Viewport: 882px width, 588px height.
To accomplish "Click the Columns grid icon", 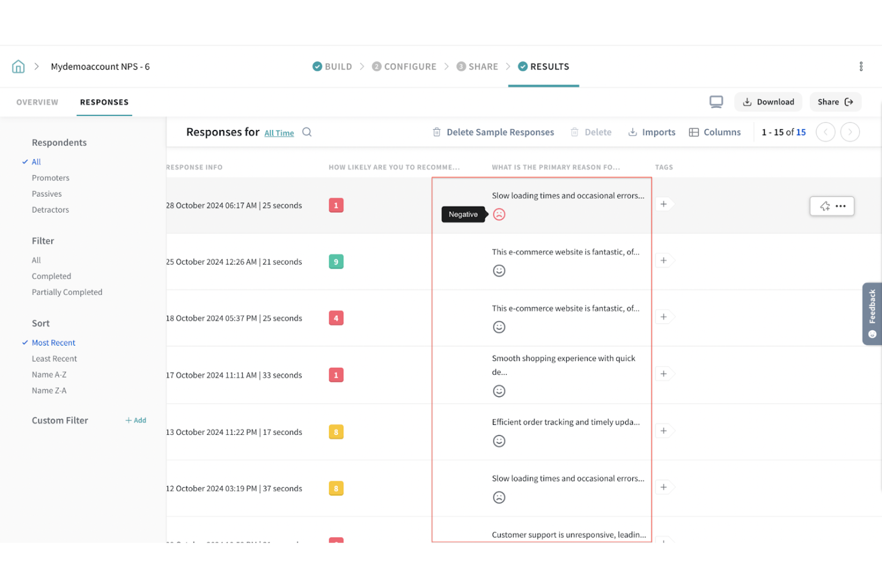I will pyautogui.click(x=693, y=132).
